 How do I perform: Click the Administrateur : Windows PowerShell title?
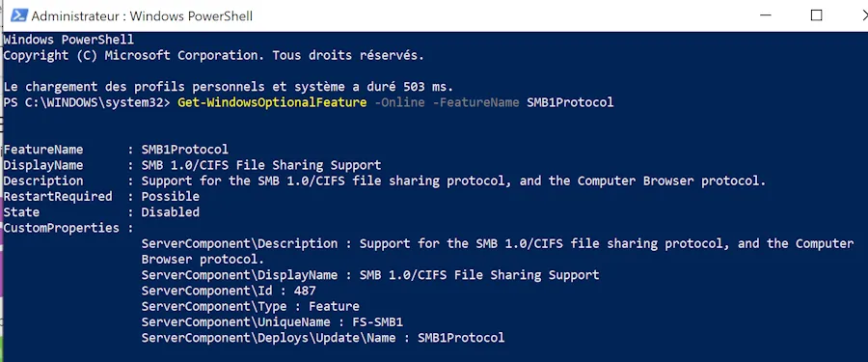click(x=142, y=16)
